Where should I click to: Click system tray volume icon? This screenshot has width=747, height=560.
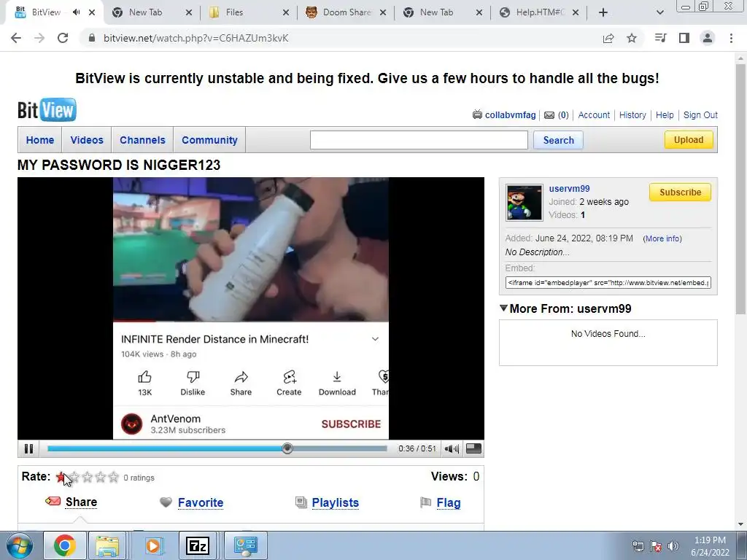(x=673, y=546)
